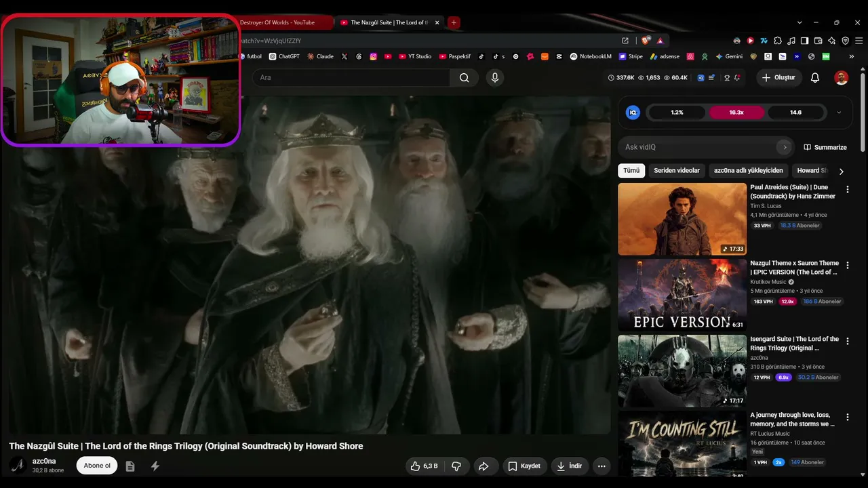
Task: Open options for Paul Atreides video
Action: (x=847, y=190)
